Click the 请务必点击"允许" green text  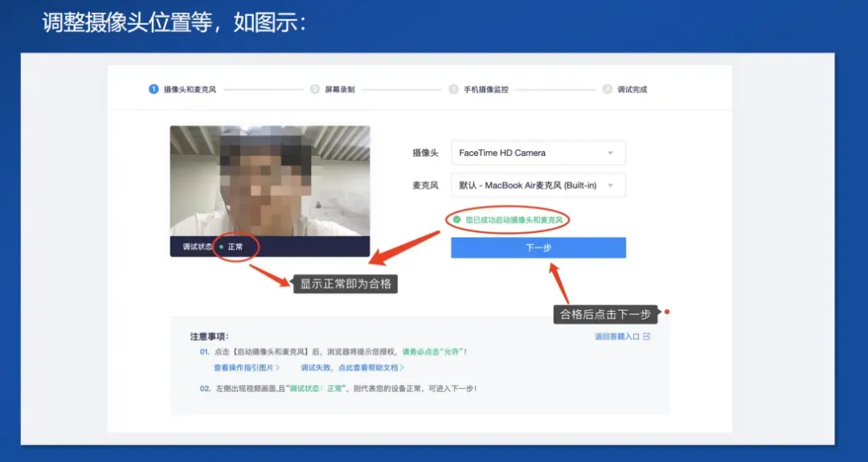tap(432, 352)
